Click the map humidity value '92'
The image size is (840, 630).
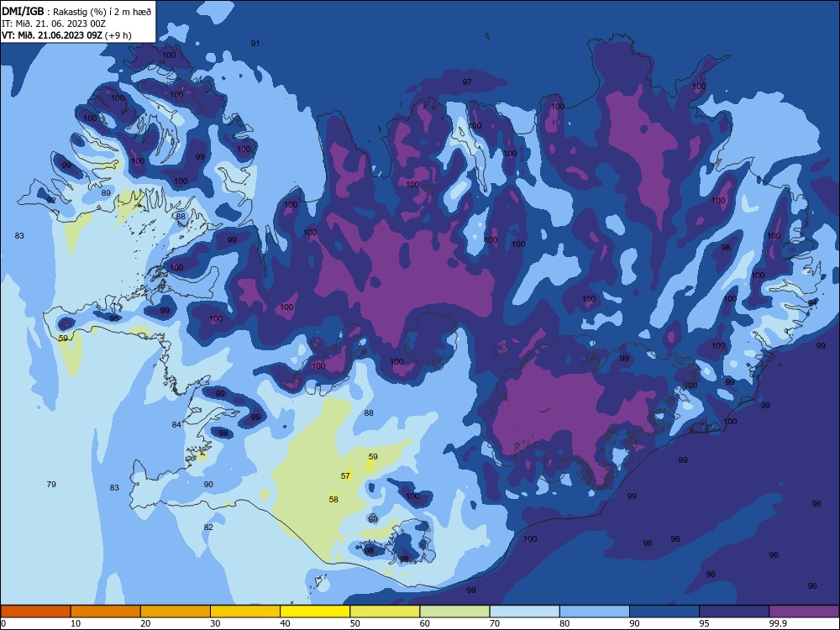coord(51,201)
